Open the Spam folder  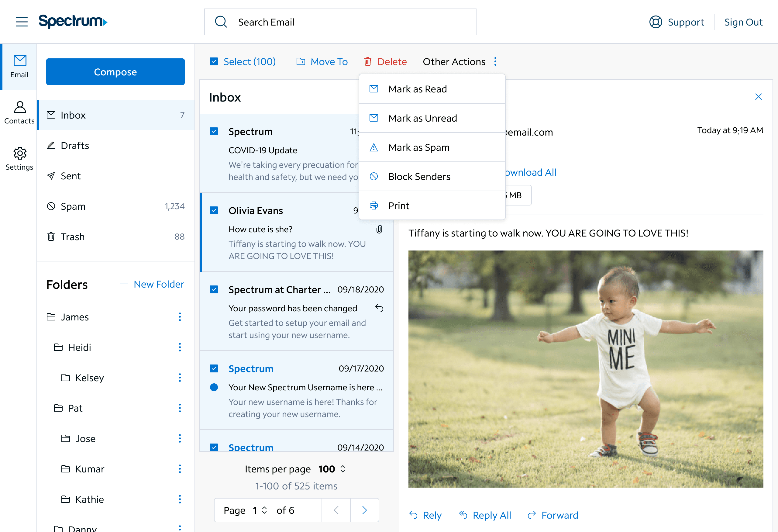tap(116, 206)
